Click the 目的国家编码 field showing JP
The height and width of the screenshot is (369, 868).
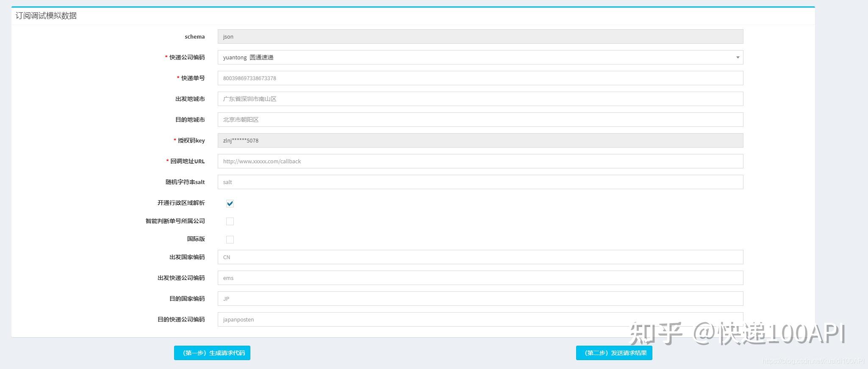click(480, 299)
